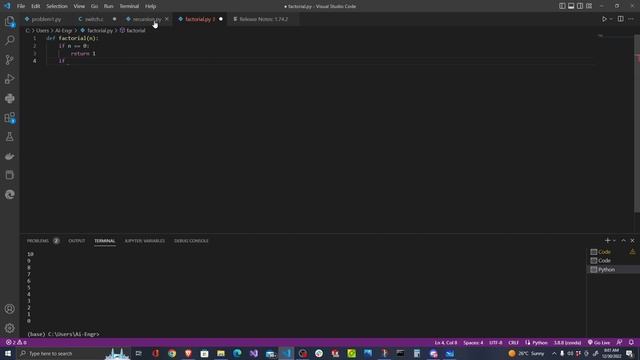This screenshot has width=640, height=360.
Task: Select the first Code terminal with warning
Action: (613, 252)
